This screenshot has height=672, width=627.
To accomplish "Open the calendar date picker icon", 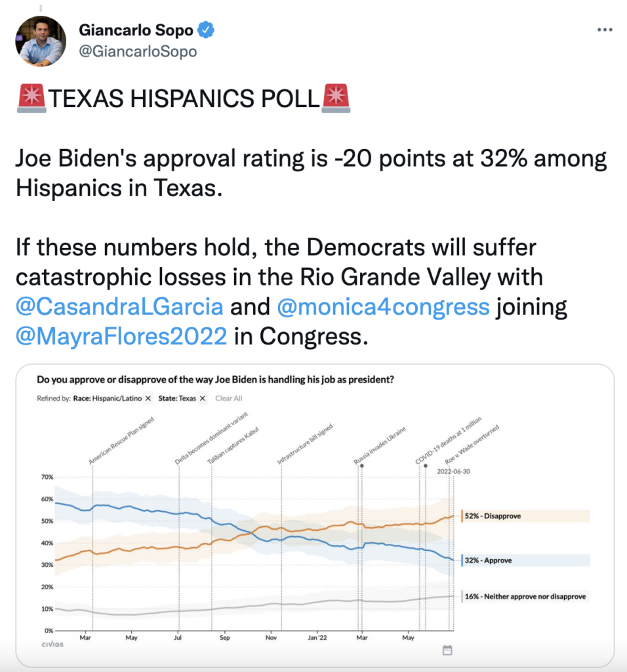I will click(x=447, y=650).
